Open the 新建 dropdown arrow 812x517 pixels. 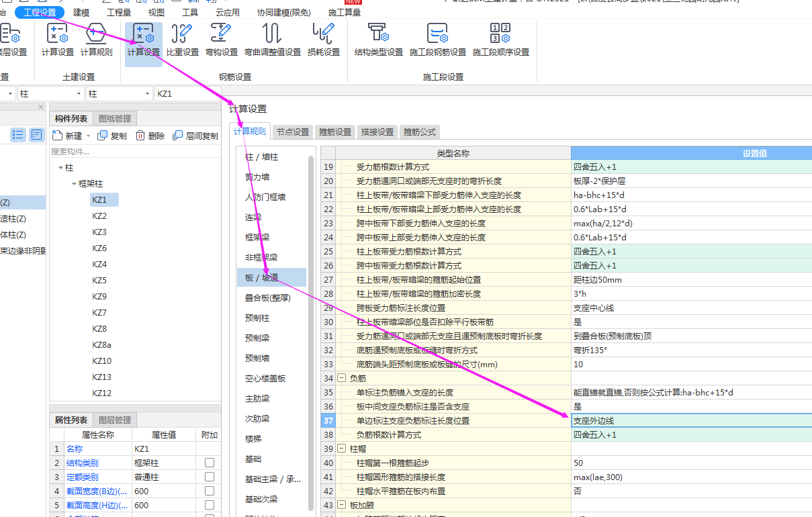pos(89,136)
